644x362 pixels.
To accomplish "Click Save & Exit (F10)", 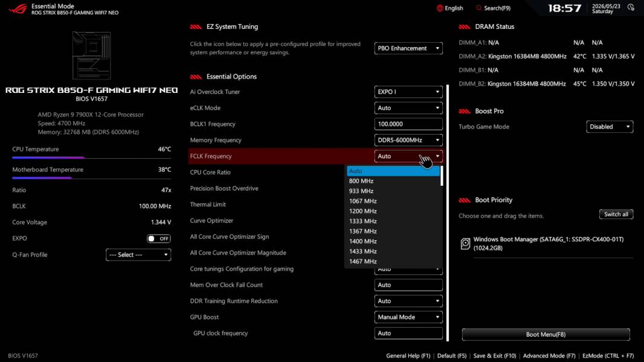I will [495, 356].
